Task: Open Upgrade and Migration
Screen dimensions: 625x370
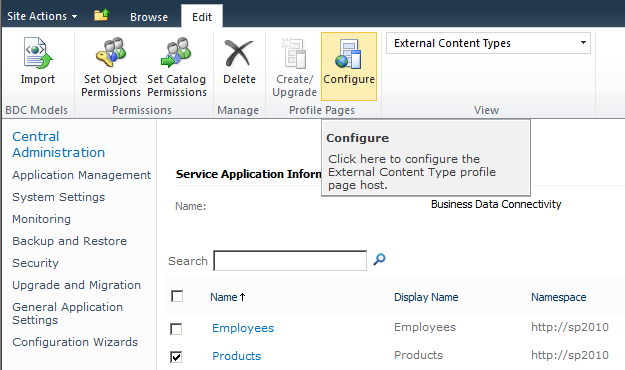Action: [77, 285]
